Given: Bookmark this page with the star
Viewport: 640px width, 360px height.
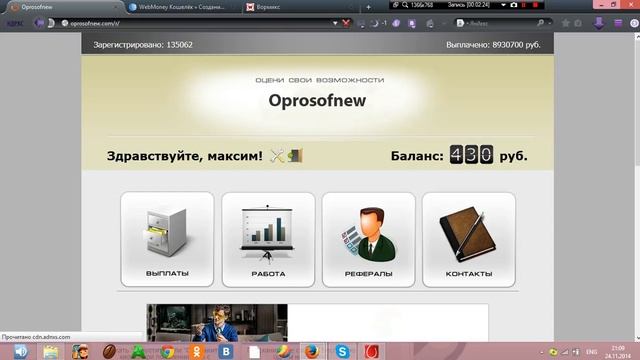Looking at the screenshot, I should (x=565, y=23).
